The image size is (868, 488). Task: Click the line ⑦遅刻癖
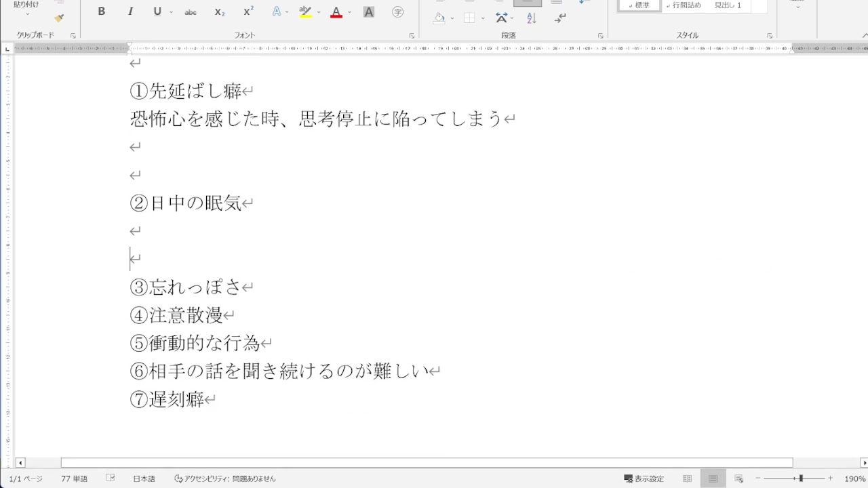coord(167,399)
